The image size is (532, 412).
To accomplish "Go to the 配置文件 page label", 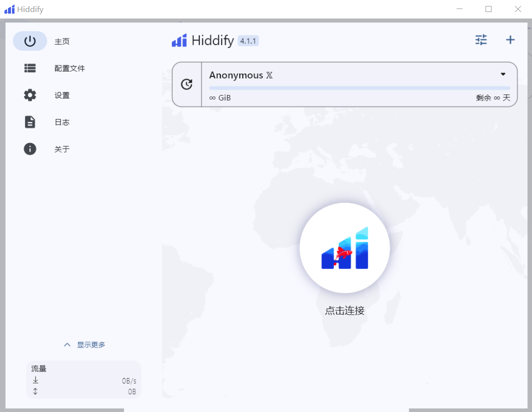I will (70, 68).
